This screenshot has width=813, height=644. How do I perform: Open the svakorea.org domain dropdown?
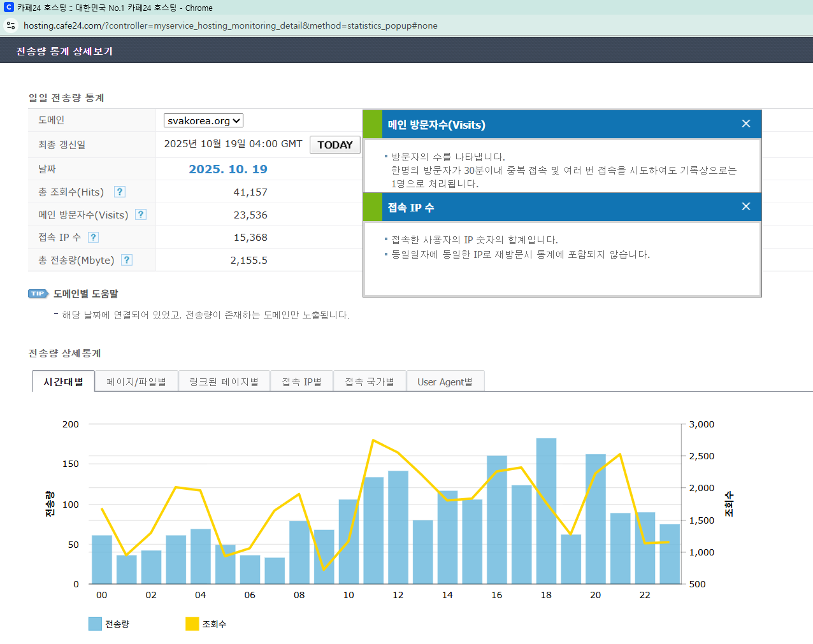[203, 120]
